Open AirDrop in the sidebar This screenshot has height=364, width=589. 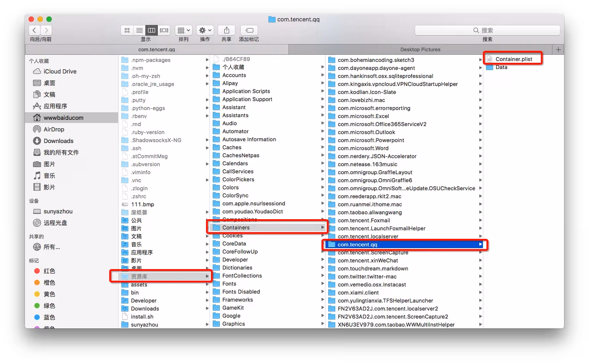(x=54, y=129)
